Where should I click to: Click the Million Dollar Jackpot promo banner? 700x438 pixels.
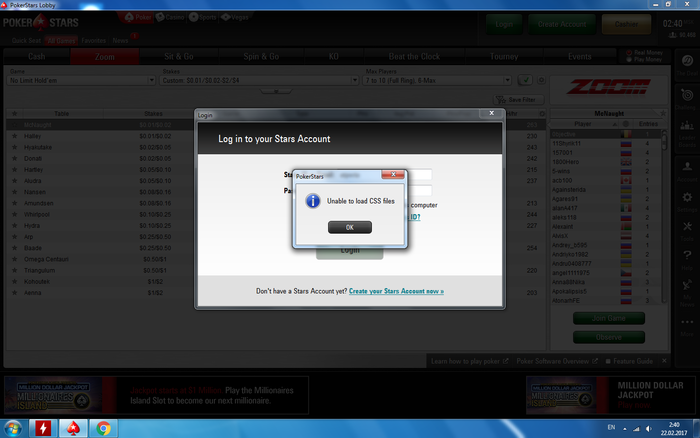(x=611, y=395)
